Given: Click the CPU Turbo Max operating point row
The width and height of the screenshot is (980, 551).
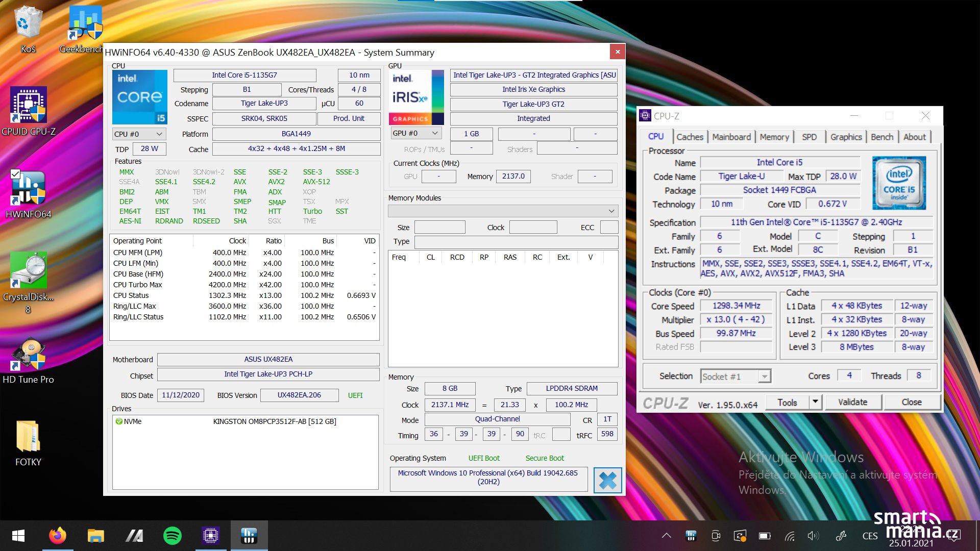Looking at the screenshot, I should pyautogui.click(x=244, y=285).
